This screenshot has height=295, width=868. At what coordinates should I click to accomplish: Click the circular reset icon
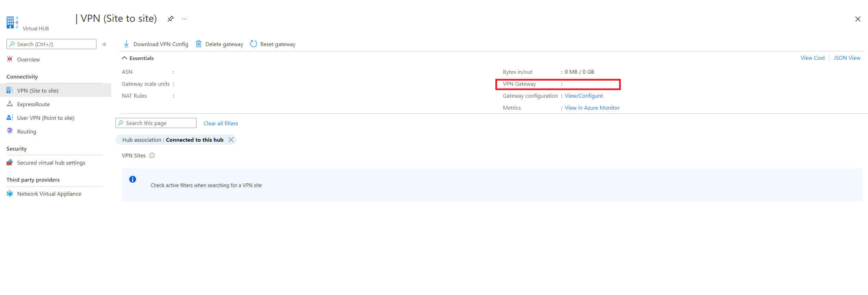pos(254,44)
